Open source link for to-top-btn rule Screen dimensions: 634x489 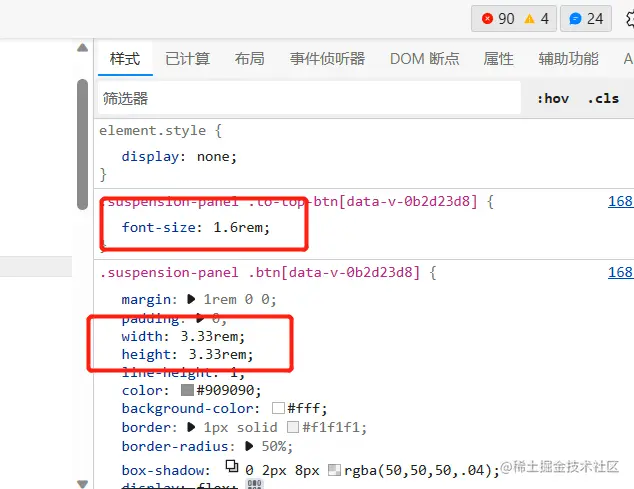pos(621,201)
